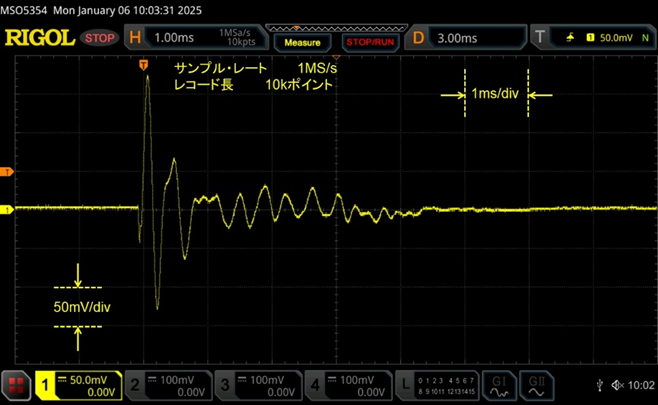The width and height of the screenshot is (658, 405).
Task: Open the GI function generator
Action: pyautogui.click(x=499, y=386)
